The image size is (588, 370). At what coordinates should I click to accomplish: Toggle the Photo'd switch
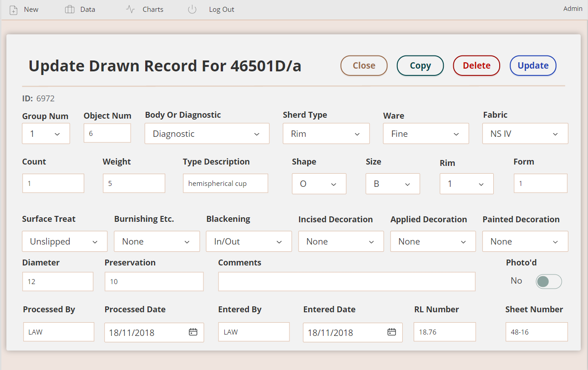(549, 282)
